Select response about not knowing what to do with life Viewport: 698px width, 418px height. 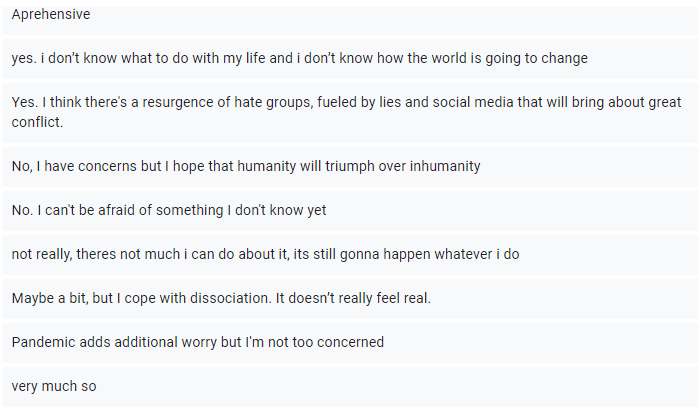[x=299, y=58]
